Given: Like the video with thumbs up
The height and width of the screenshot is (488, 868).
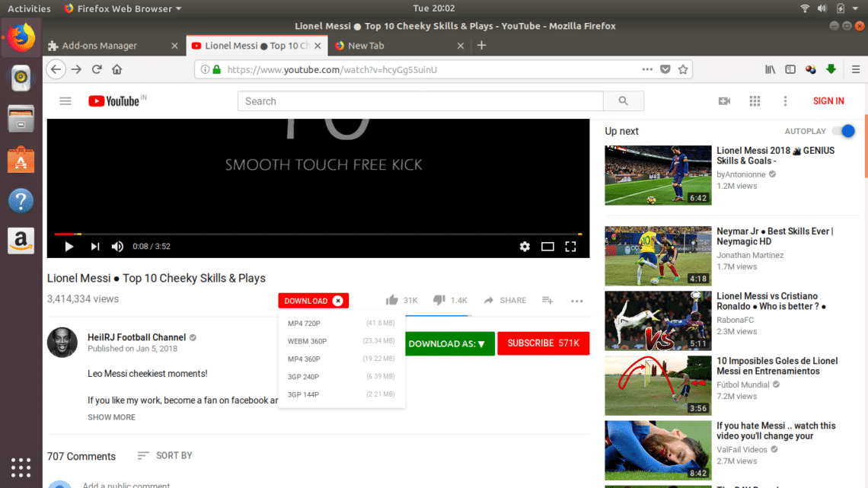Looking at the screenshot, I should (x=392, y=300).
